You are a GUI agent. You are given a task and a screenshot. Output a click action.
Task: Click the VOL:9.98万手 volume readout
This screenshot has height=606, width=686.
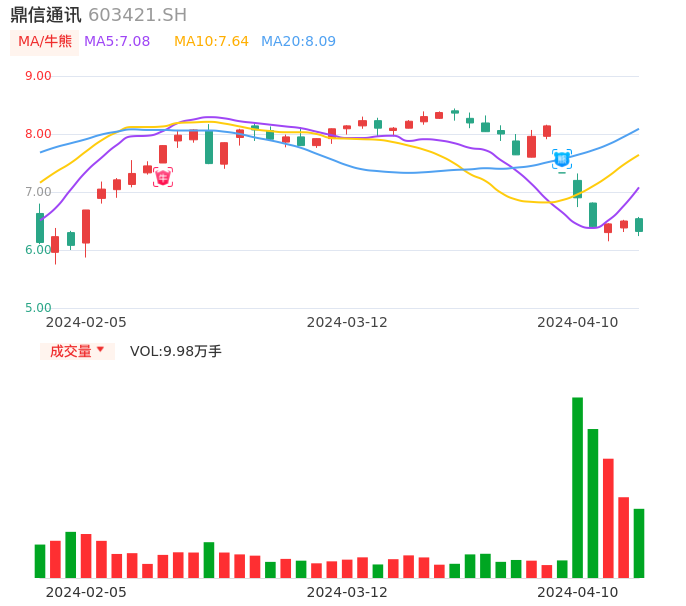[176, 351]
